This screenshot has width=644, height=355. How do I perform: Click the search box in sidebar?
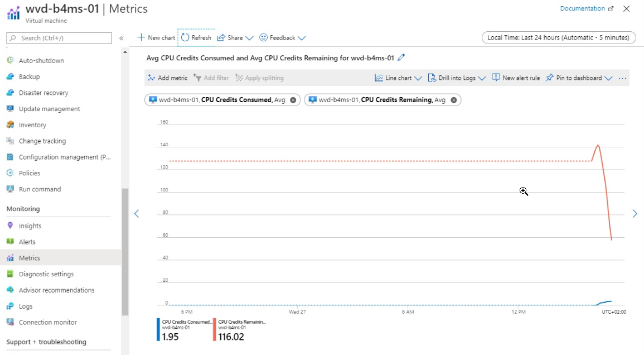(x=59, y=38)
